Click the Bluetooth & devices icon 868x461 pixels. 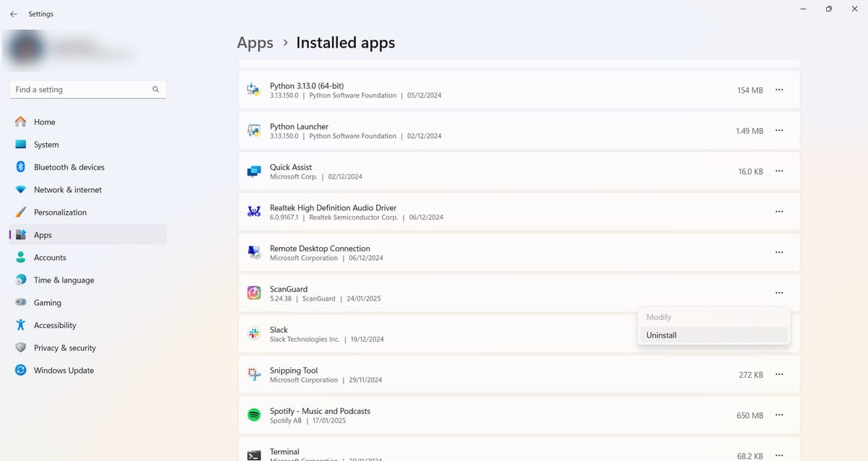pyautogui.click(x=21, y=167)
